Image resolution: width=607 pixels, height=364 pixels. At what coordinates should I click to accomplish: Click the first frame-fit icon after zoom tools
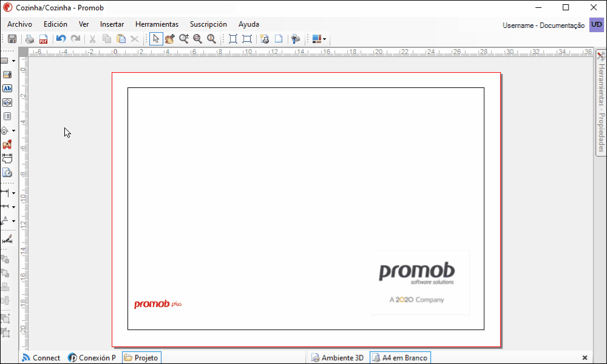[233, 39]
